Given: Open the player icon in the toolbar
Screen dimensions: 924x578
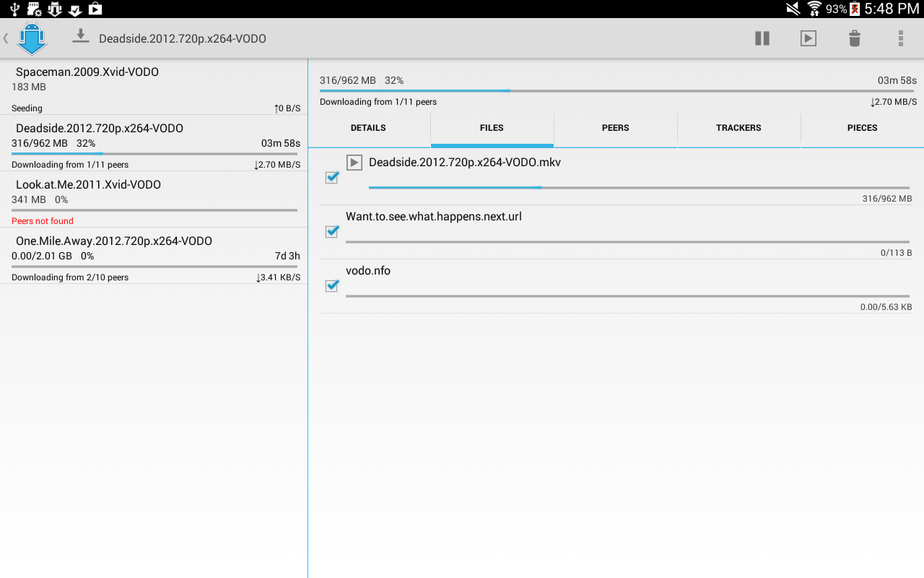Looking at the screenshot, I should [x=808, y=38].
